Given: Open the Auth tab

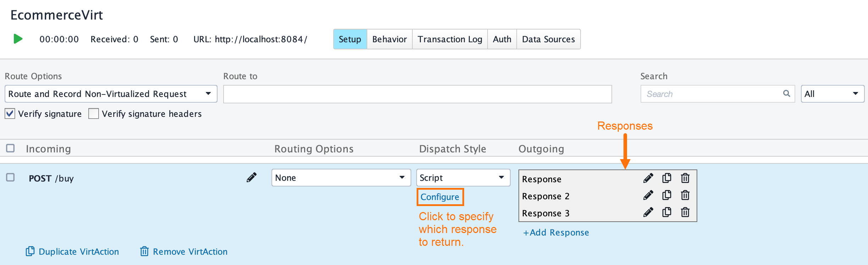Looking at the screenshot, I should pyautogui.click(x=502, y=39).
